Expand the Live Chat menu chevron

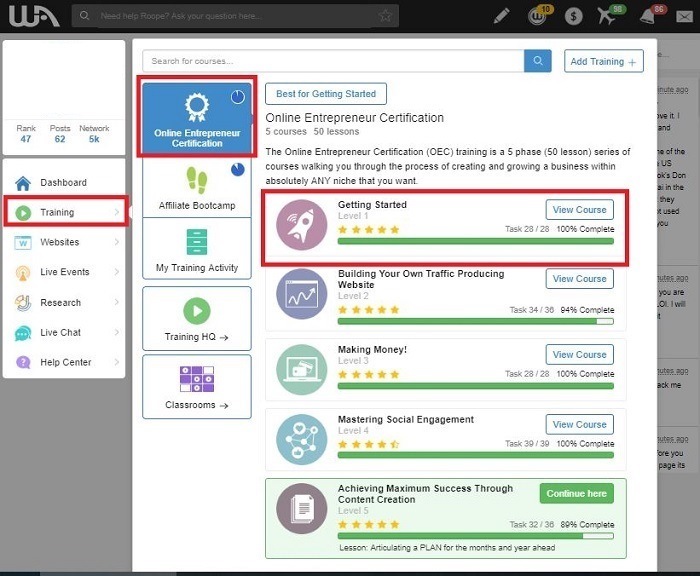[117, 332]
